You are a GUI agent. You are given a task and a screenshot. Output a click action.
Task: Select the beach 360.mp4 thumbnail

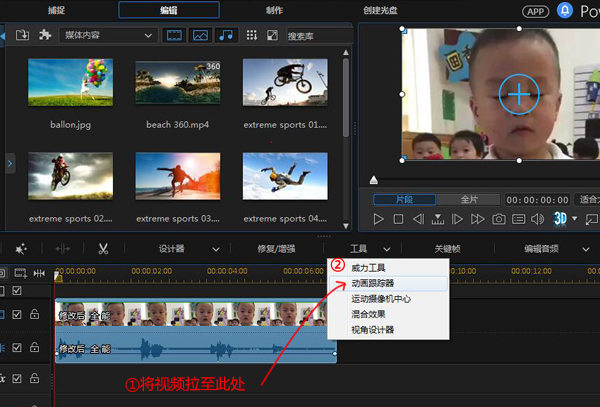click(178, 82)
